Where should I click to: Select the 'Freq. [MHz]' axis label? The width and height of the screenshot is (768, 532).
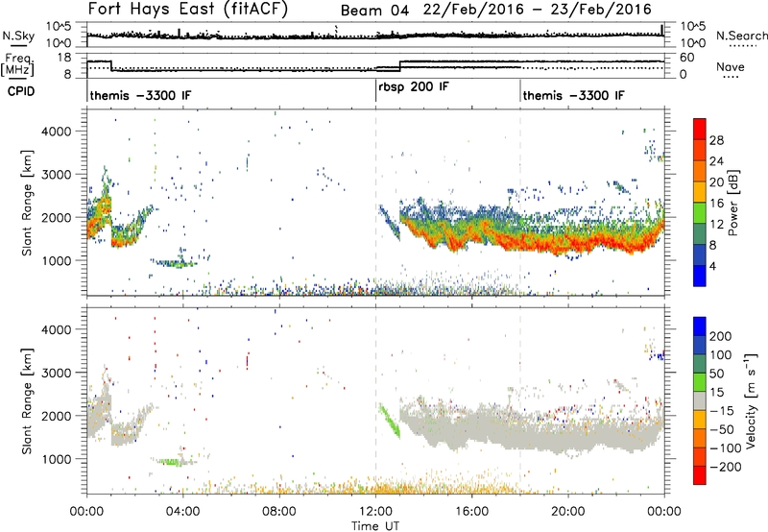click(18, 66)
